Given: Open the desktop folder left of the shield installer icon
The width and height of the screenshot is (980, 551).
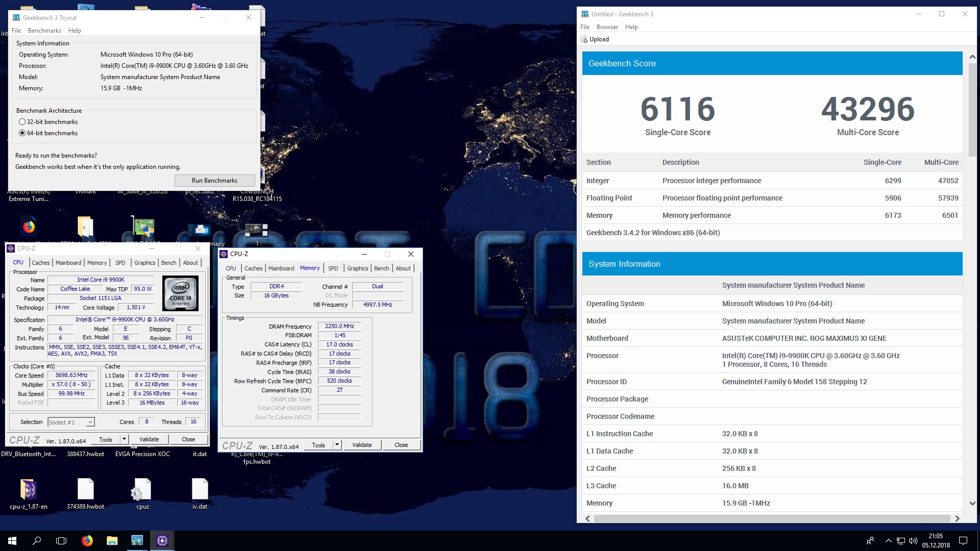Looking at the screenshot, I should coord(86,226).
